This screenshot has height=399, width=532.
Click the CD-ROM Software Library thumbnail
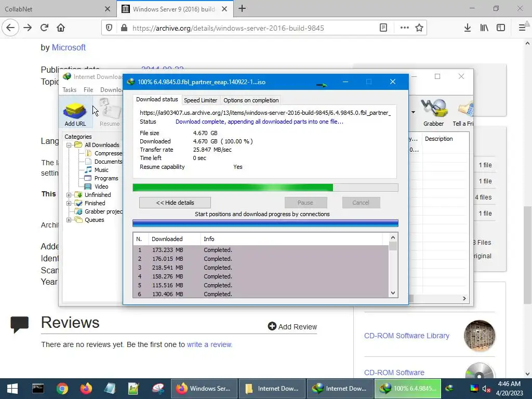point(480,336)
